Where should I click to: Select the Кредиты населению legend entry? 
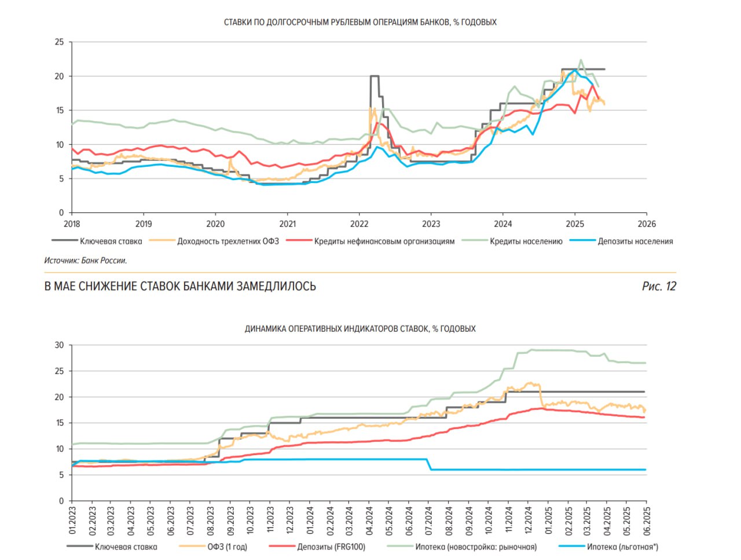[x=526, y=241]
